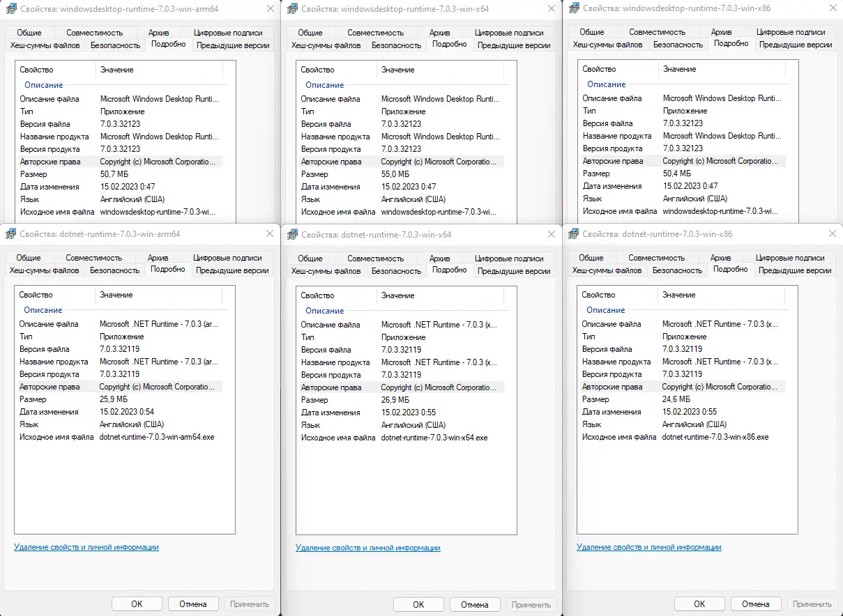Open Цифровые подписи tab in dotnet-runtime arm64 window
Viewport: 843px width, 616px height.
[227, 258]
